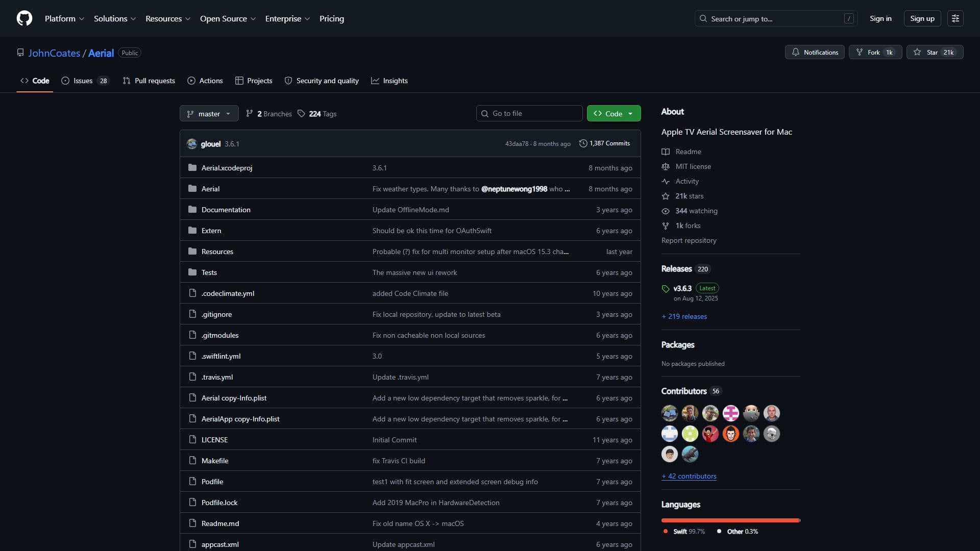Image resolution: width=980 pixels, height=551 pixels.
Task: Open the Actions tab
Action: pyautogui.click(x=205, y=81)
